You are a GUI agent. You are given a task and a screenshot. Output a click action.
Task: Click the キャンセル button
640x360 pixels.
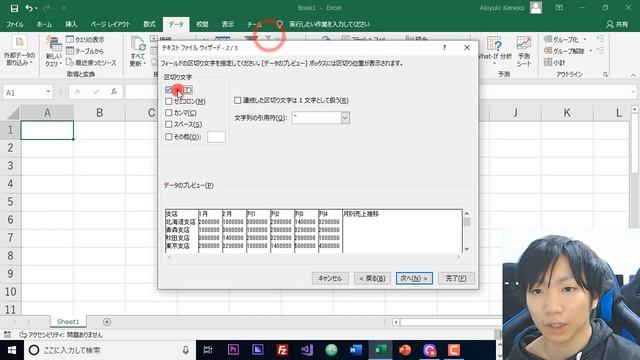pyautogui.click(x=330, y=278)
